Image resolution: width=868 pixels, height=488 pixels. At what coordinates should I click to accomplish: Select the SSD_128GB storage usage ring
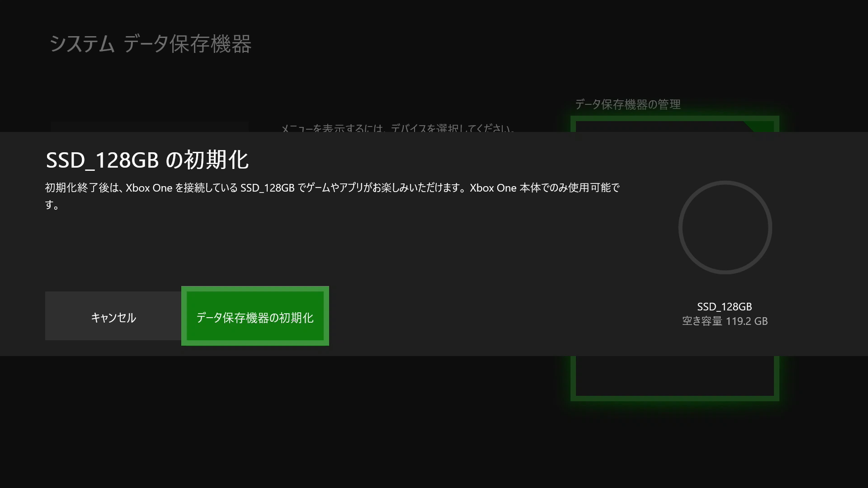(725, 227)
